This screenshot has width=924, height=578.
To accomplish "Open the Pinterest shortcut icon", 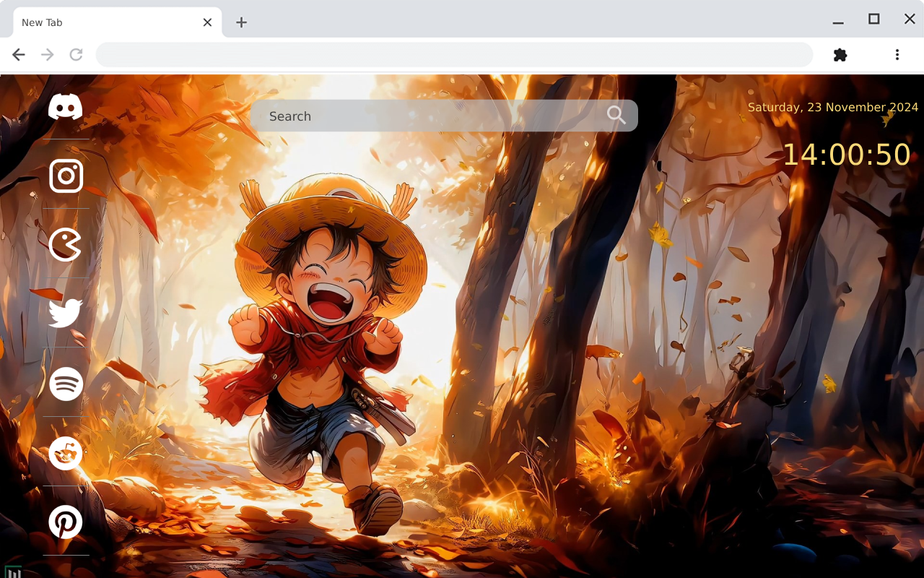I will 66,522.
